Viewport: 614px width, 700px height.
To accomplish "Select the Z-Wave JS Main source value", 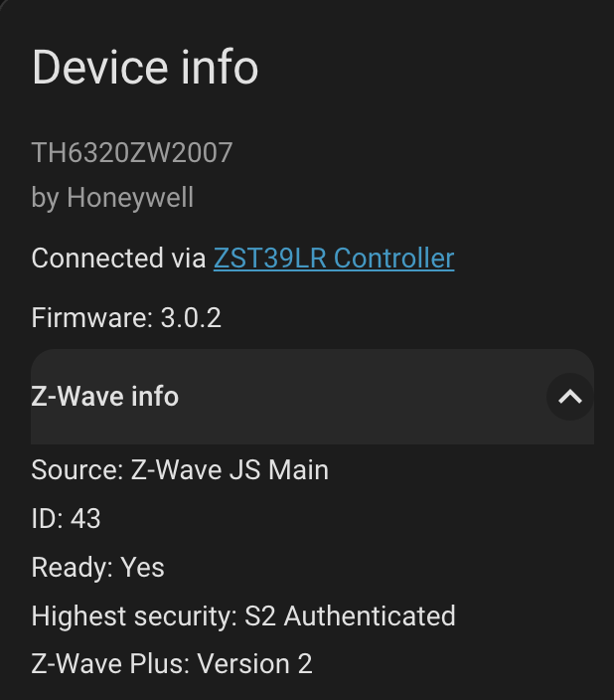I will (x=230, y=469).
